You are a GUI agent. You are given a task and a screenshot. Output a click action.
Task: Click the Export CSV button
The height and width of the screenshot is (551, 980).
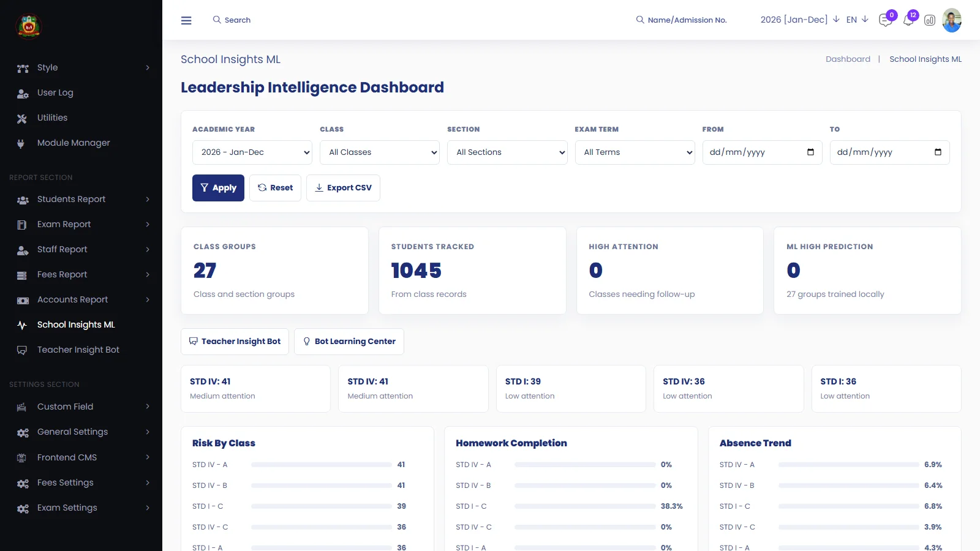click(343, 188)
